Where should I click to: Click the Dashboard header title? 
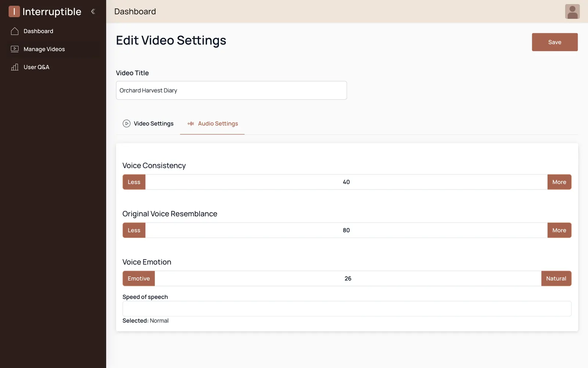pos(135,11)
